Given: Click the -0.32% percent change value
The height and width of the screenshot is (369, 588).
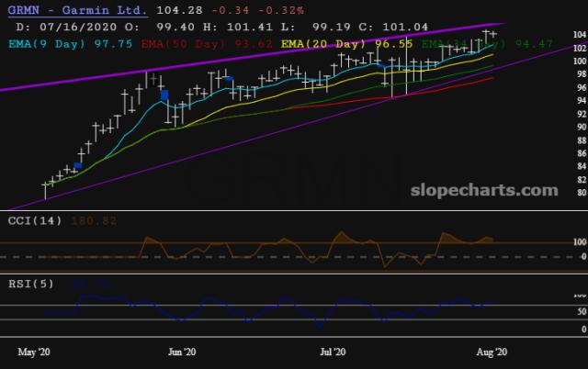Looking at the screenshot, I should coord(281,10).
